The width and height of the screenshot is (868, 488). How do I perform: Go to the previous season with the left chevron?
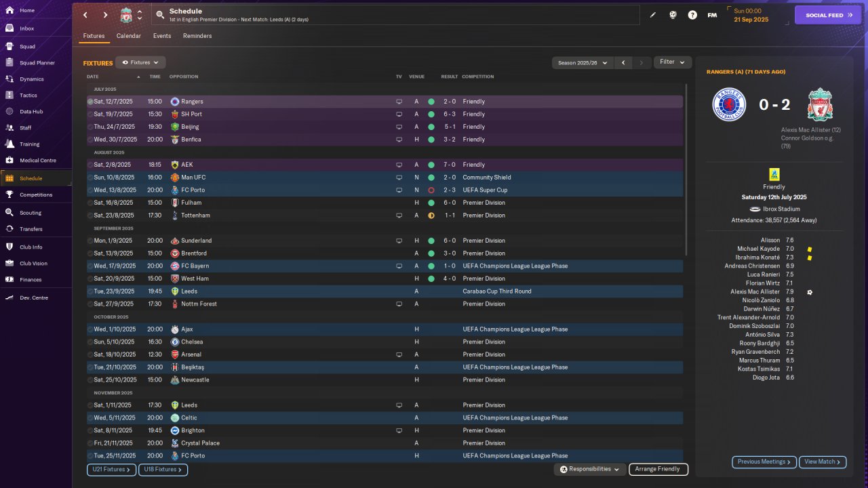(x=623, y=62)
